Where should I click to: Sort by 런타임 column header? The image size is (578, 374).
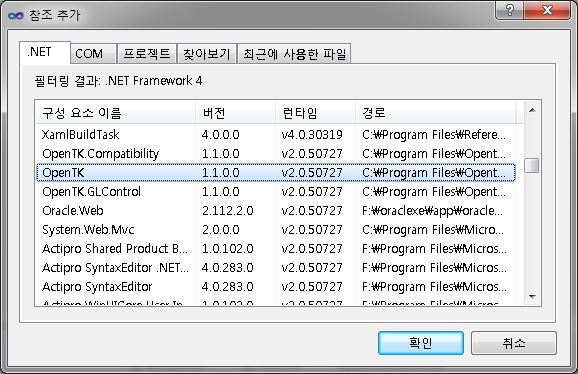click(x=315, y=113)
